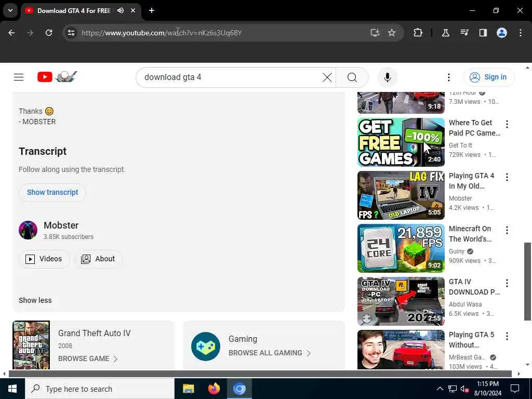
Task: Open options for Where To Get Paid PC Games video
Action: [x=507, y=124]
